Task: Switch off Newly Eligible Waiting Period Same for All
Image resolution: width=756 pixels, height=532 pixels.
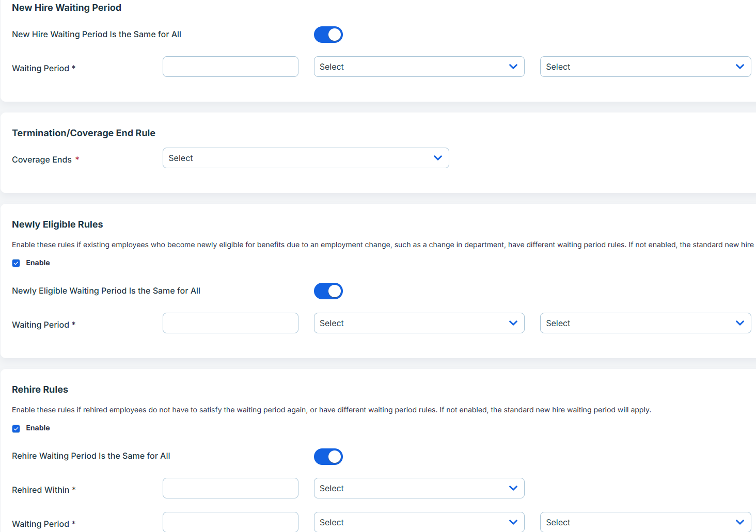Action: point(328,291)
